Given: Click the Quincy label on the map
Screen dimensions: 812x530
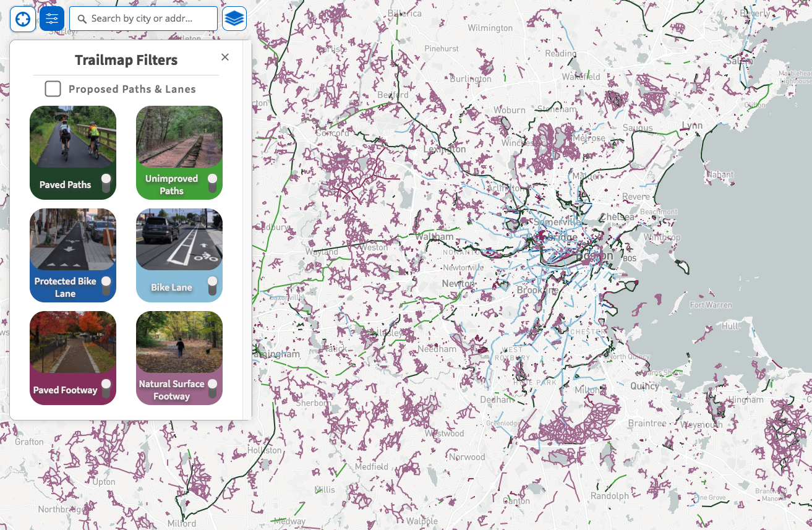Looking at the screenshot, I should (644, 386).
